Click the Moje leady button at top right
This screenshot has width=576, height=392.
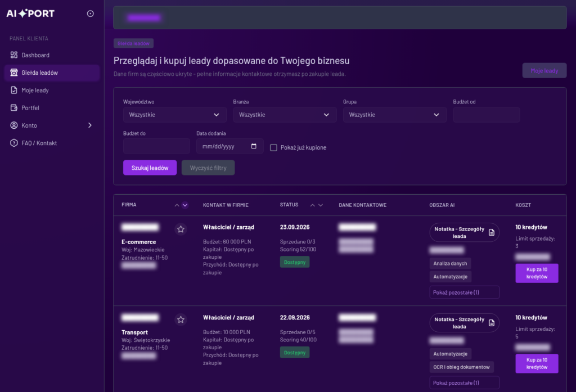(x=544, y=70)
